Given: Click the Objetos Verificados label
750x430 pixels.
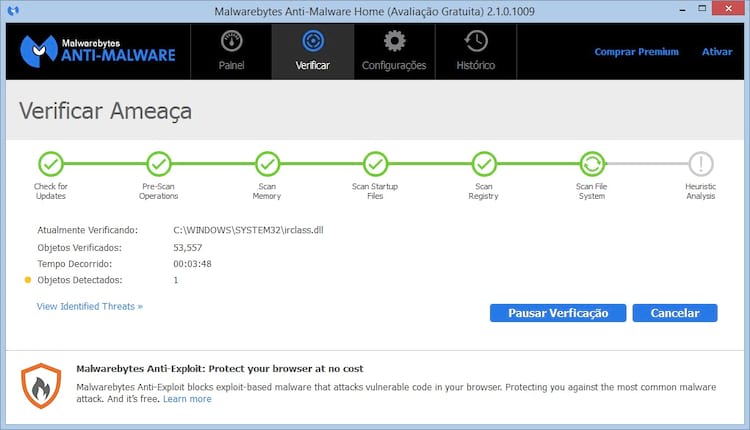Looking at the screenshot, I should (79, 248).
